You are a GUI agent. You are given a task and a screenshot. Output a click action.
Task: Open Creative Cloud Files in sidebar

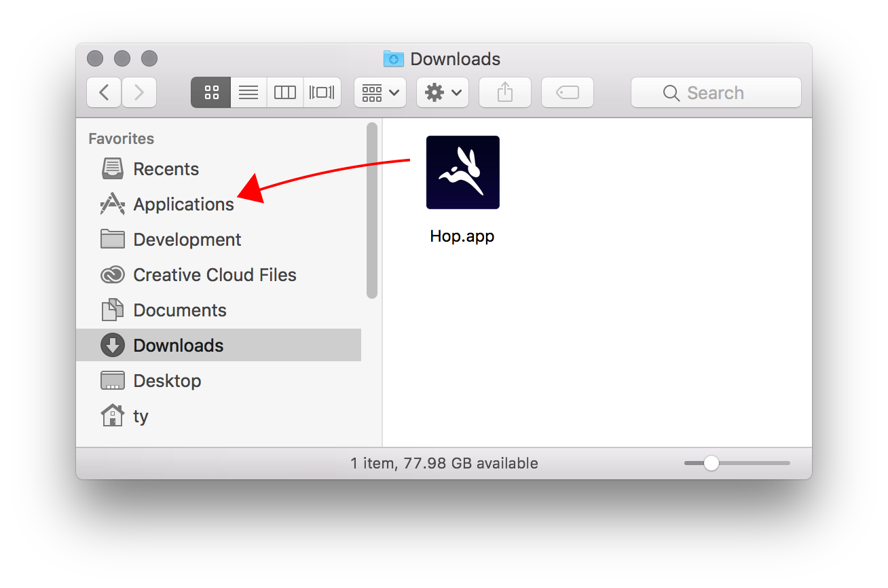coord(219,274)
